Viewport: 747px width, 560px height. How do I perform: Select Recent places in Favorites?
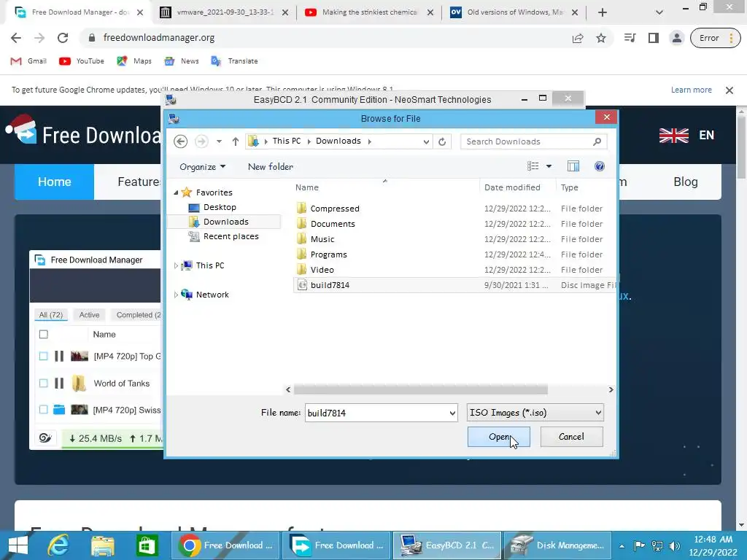coord(231,236)
